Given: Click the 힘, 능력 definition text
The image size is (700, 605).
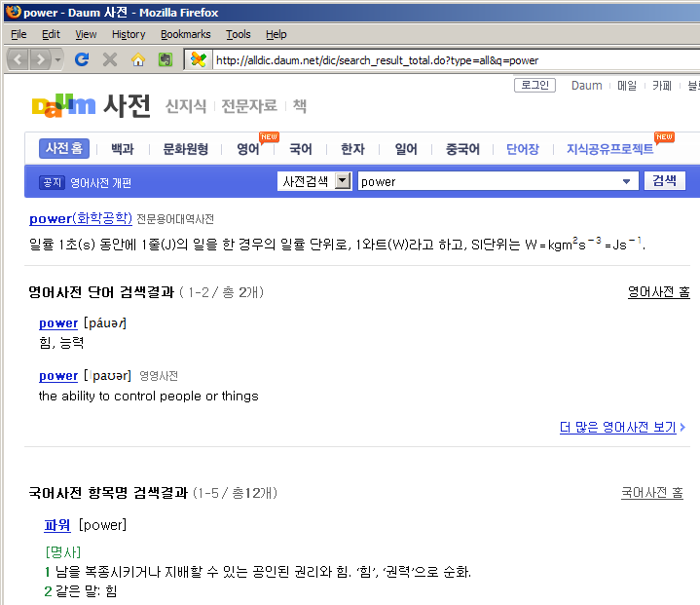Looking at the screenshot, I should click(61, 342).
